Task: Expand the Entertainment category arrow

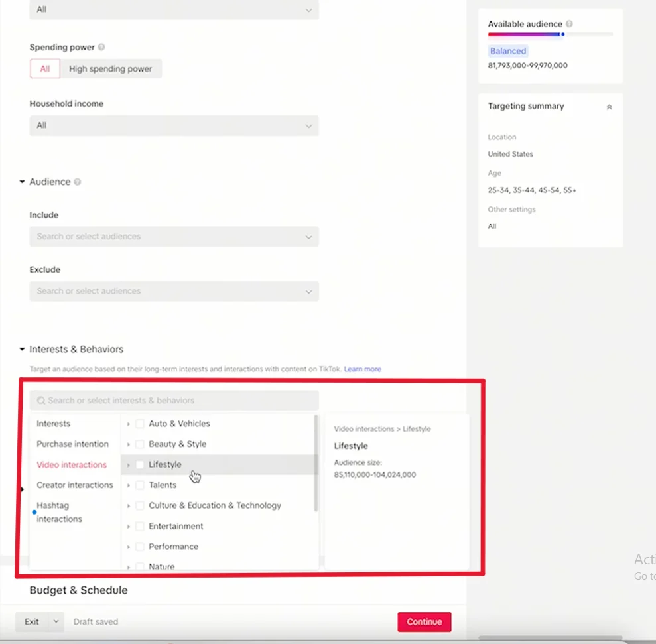Action: [x=129, y=527]
